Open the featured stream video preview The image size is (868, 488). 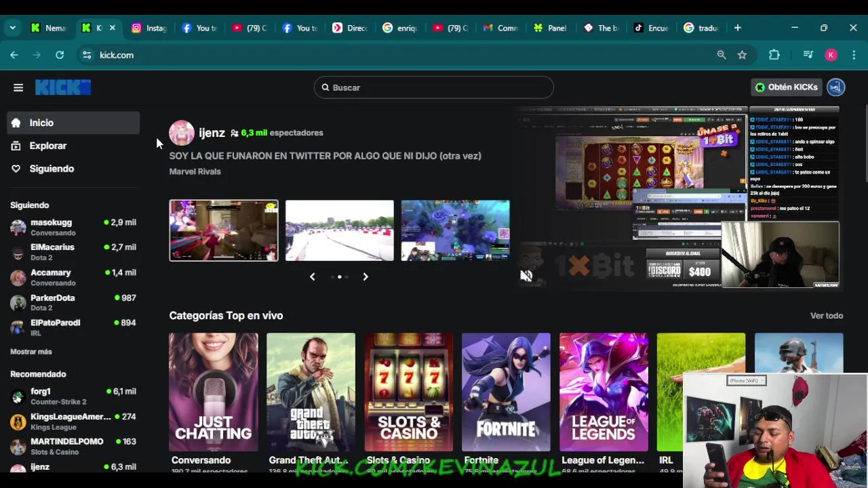point(677,197)
